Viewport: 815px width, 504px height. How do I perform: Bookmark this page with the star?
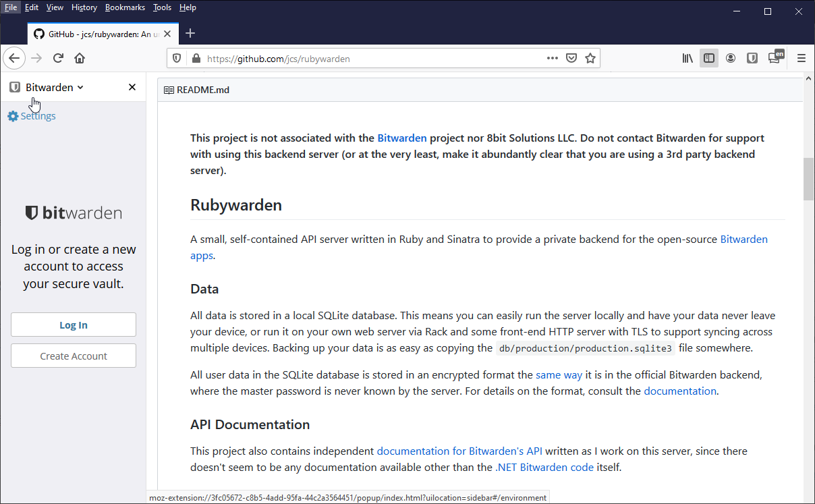click(x=590, y=58)
